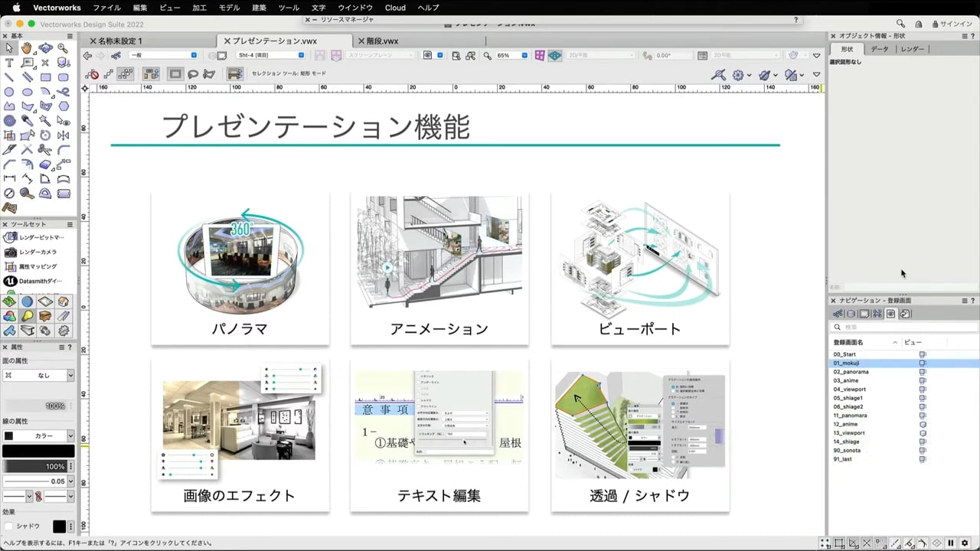Viewport: 980px width, 551px height.
Task: Enable the Shadow effect checkbox
Action: coord(8,527)
